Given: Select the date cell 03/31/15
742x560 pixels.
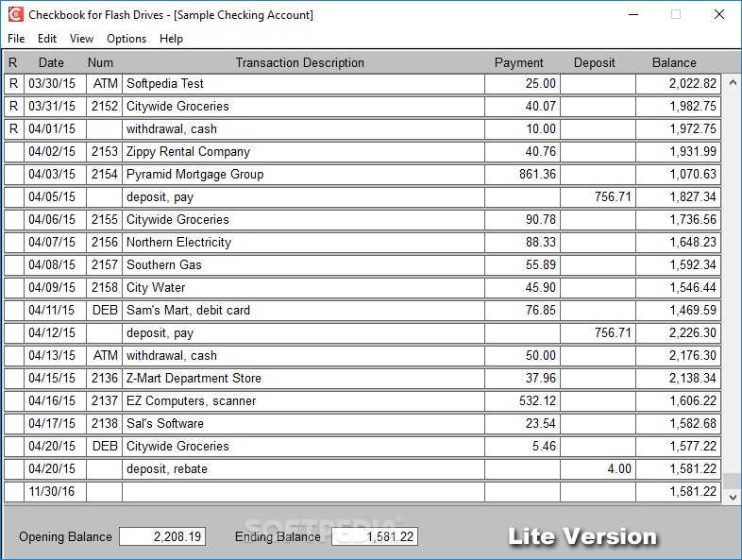Looking at the screenshot, I should point(55,107).
